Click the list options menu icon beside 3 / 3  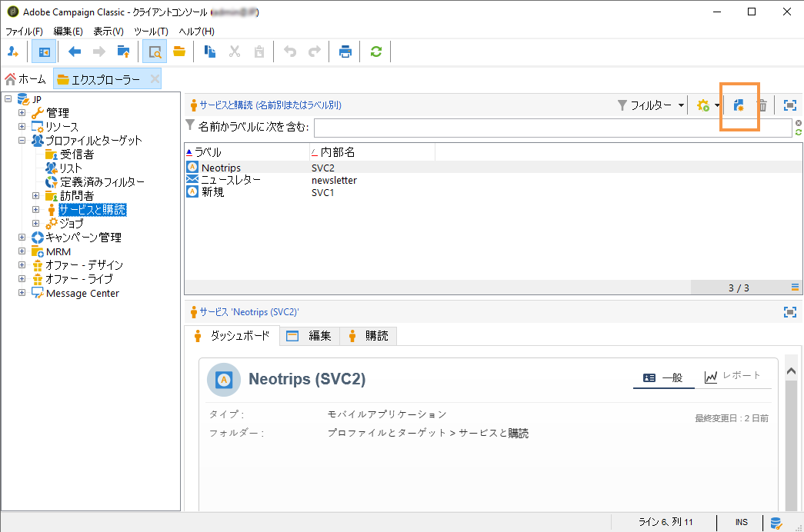coord(795,288)
